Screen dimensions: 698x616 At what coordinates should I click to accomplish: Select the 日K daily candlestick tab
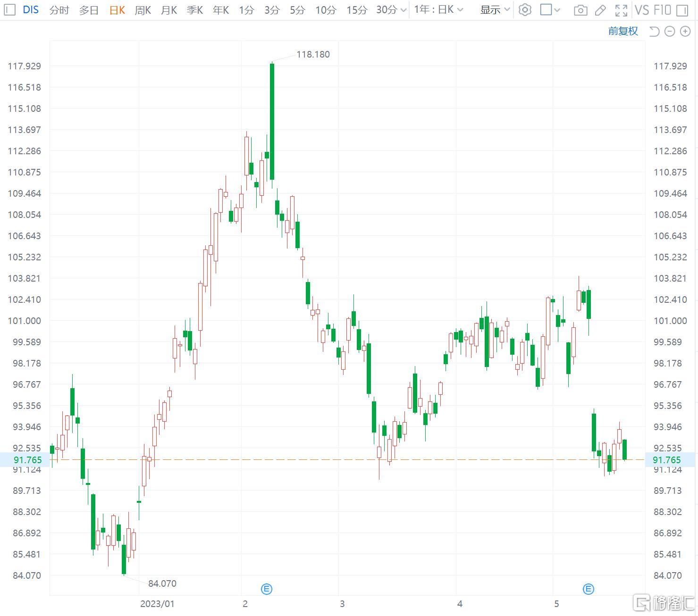click(x=117, y=10)
